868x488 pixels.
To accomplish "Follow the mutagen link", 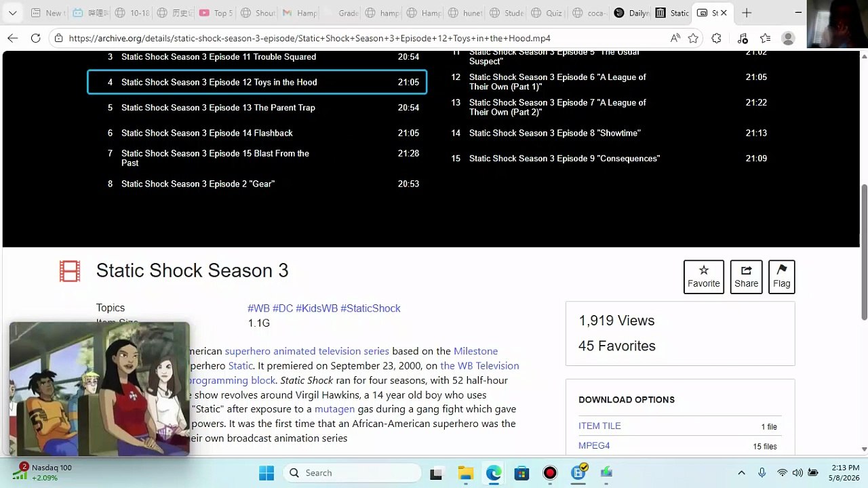I will click(x=334, y=409).
